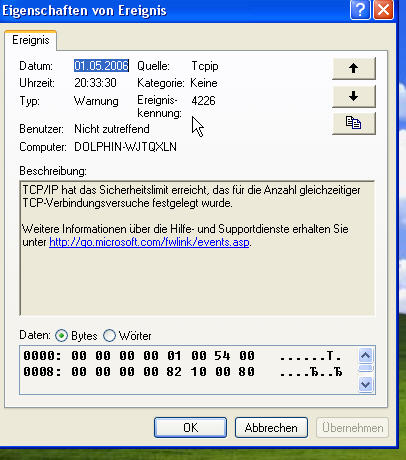Click the data box scroll down arrow
The height and width of the screenshot is (460, 406).
tap(366, 385)
